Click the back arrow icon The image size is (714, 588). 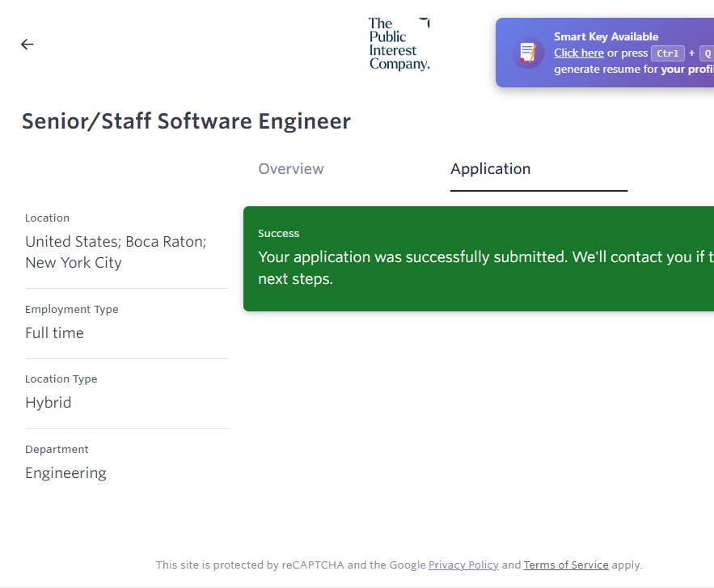pos(27,44)
